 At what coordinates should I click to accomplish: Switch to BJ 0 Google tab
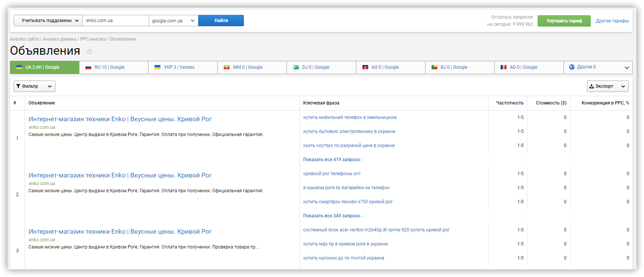pyautogui.click(x=460, y=67)
